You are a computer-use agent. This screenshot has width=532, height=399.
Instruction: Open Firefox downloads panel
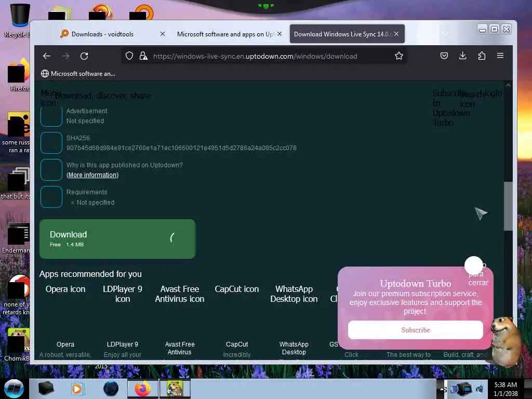click(463, 56)
